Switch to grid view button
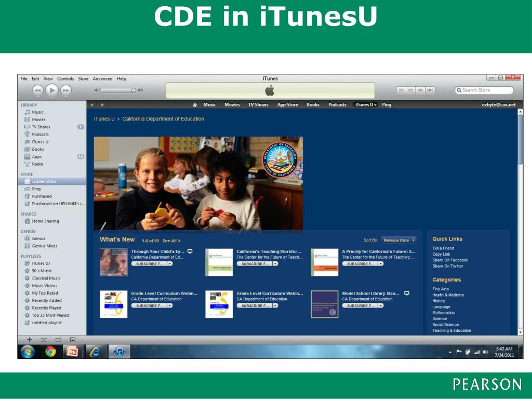The image size is (532, 399). pos(420,90)
